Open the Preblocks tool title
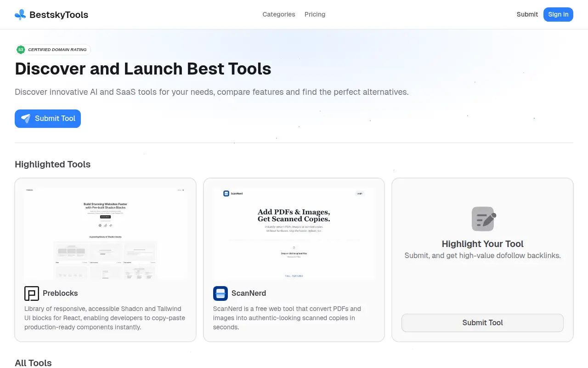This screenshot has width=588, height=368. (60, 293)
